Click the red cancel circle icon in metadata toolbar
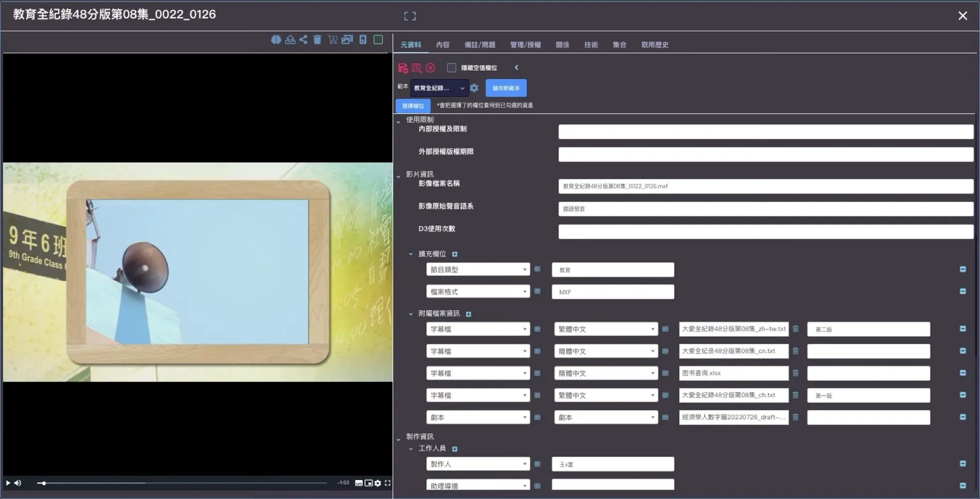The height and width of the screenshot is (499, 980). click(430, 68)
